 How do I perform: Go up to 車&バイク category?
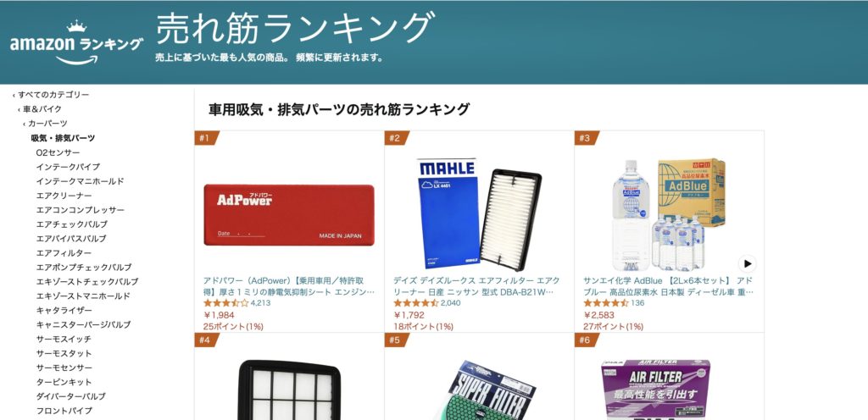click(39, 109)
